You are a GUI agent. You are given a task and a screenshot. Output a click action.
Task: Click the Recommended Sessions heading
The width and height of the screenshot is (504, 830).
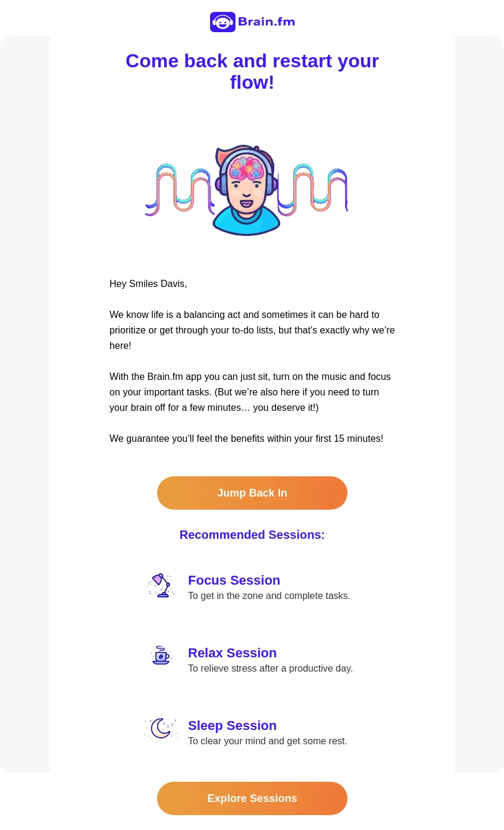click(252, 535)
